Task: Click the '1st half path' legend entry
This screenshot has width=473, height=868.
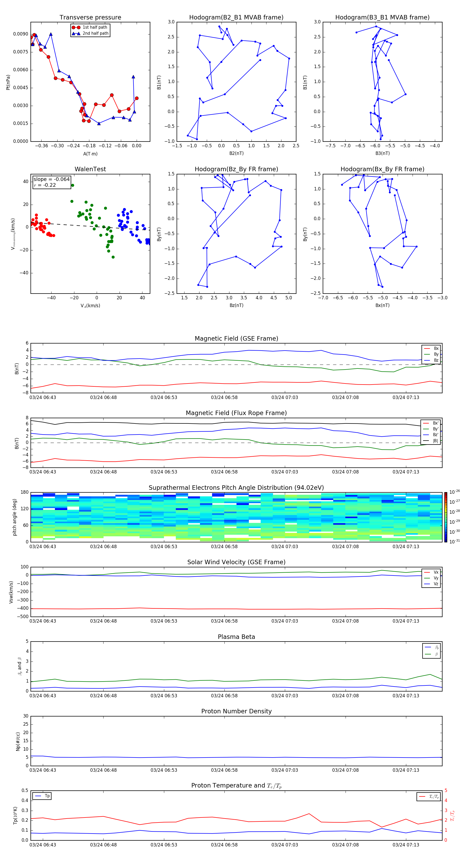Action: tap(90, 27)
